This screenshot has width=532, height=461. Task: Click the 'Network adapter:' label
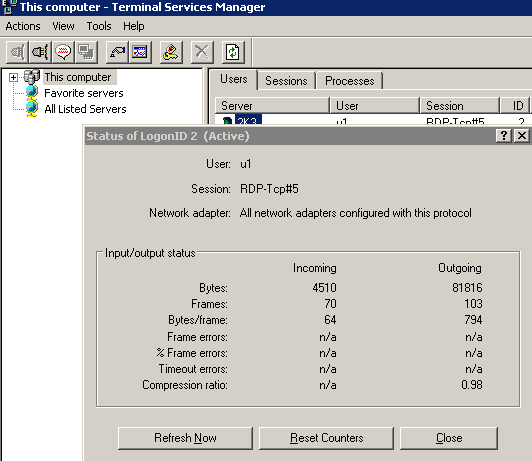(x=190, y=213)
